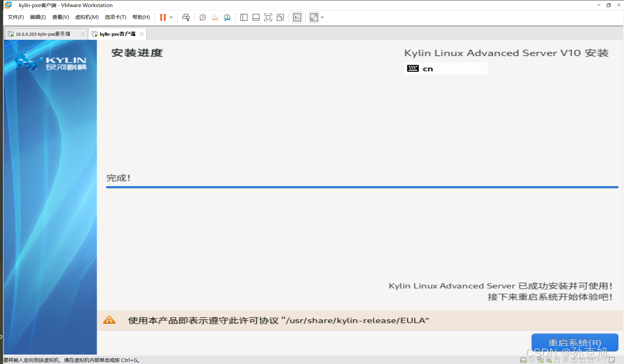The image size is (624, 364).
Task: Click the 接下来重启系统开始体验吧 text
Action: point(550,297)
